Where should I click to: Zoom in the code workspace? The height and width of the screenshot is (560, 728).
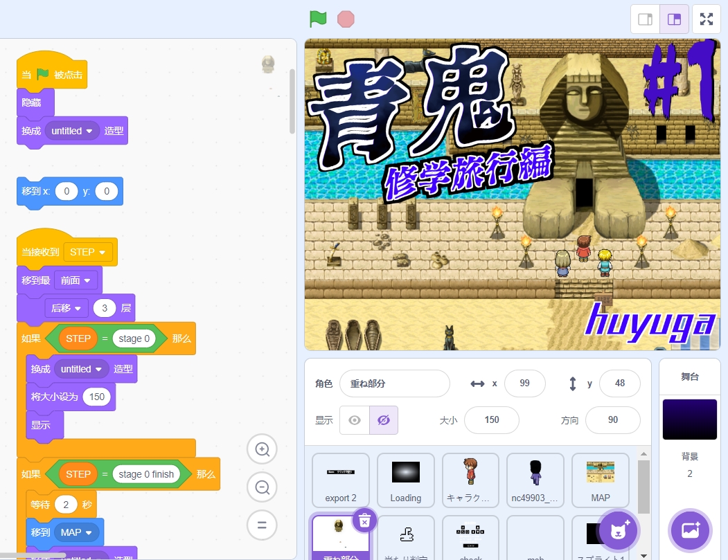click(x=263, y=449)
